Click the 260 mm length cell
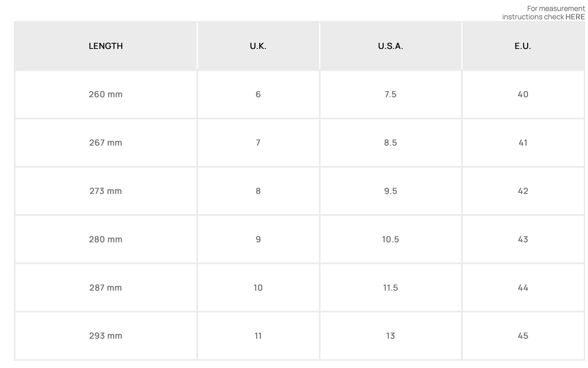Viewport: 588px width, 368px height. point(106,94)
